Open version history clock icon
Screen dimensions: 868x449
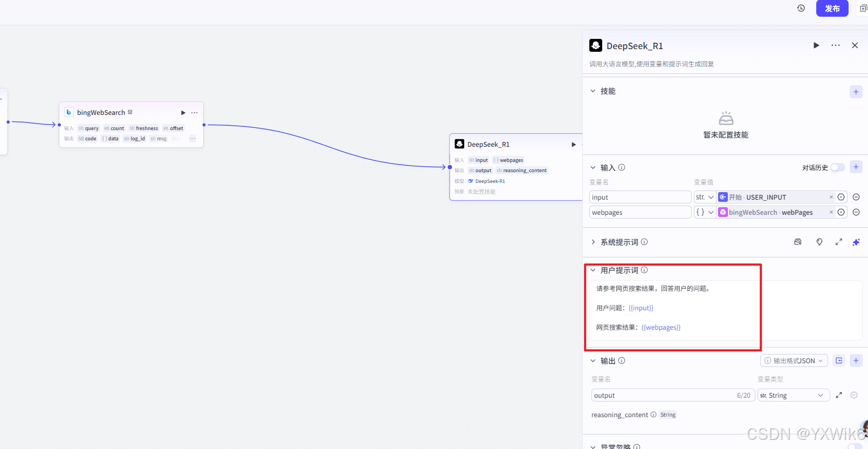801,8
